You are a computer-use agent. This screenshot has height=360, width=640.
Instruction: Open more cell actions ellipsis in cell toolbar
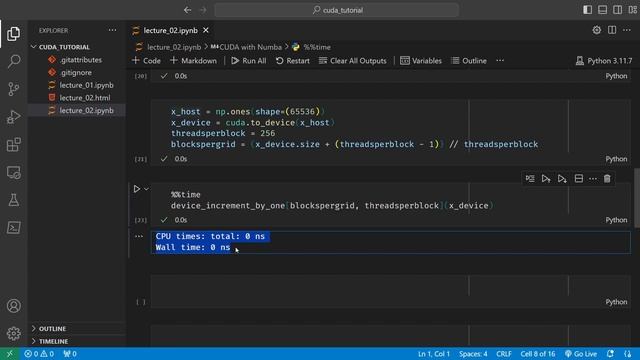point(593,179)
